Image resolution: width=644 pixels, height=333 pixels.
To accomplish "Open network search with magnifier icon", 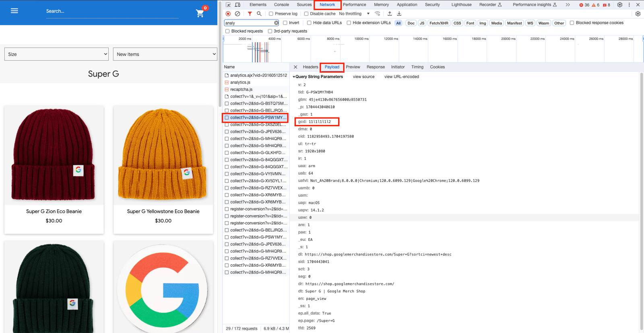I will [x=259, y=14].
